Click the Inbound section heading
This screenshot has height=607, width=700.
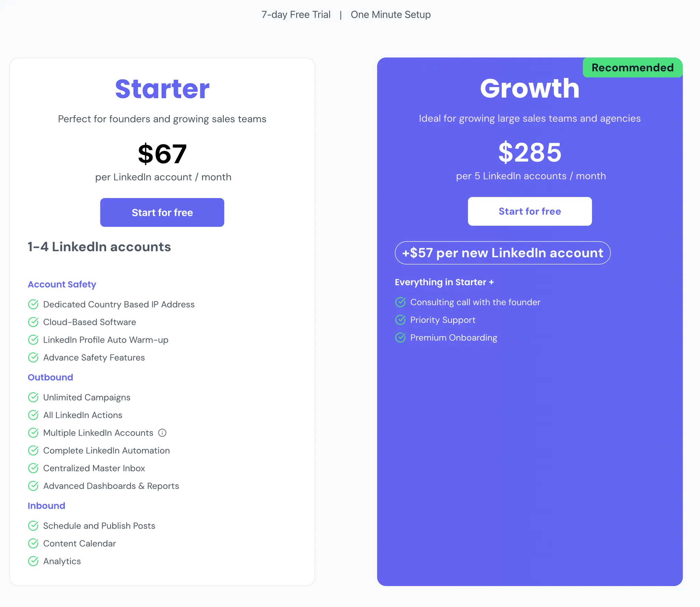coord(46,506)
